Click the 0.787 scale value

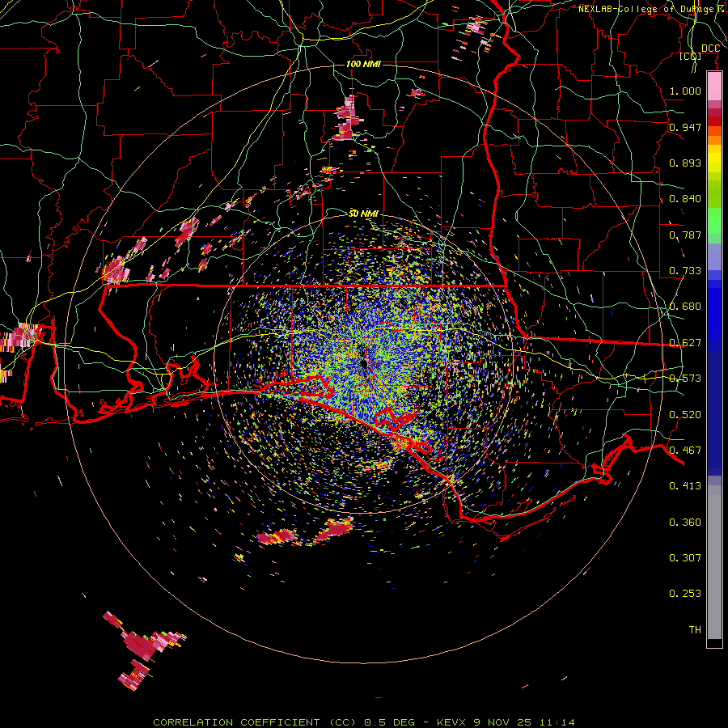pos(685,235)
